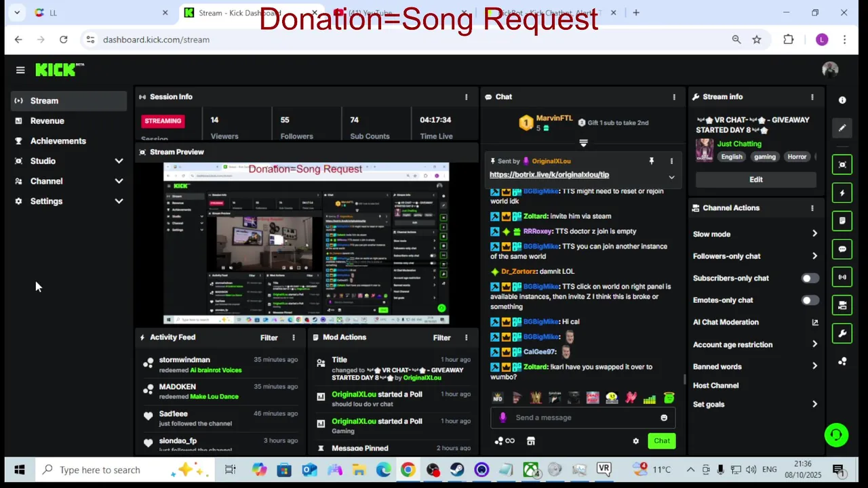868x488 pixels.
Task: Click the shop icon below chat input
Action: point(531,441)
